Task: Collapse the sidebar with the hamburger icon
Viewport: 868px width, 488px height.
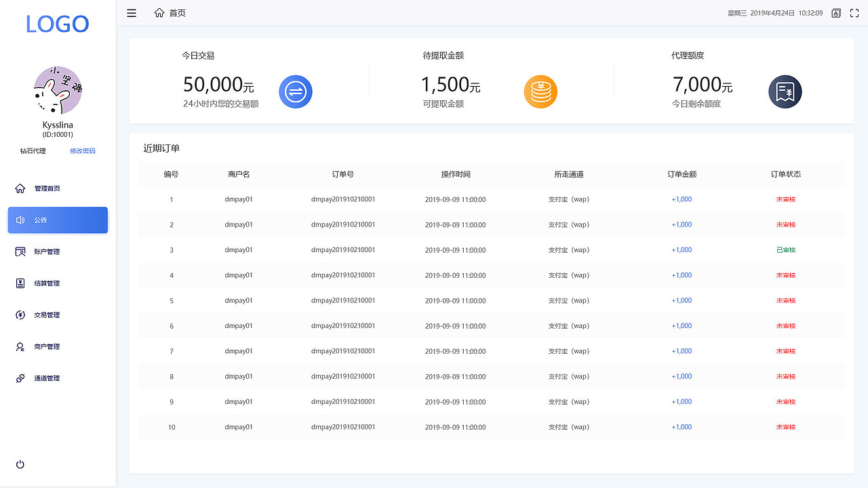Action: tap(132, 13)
